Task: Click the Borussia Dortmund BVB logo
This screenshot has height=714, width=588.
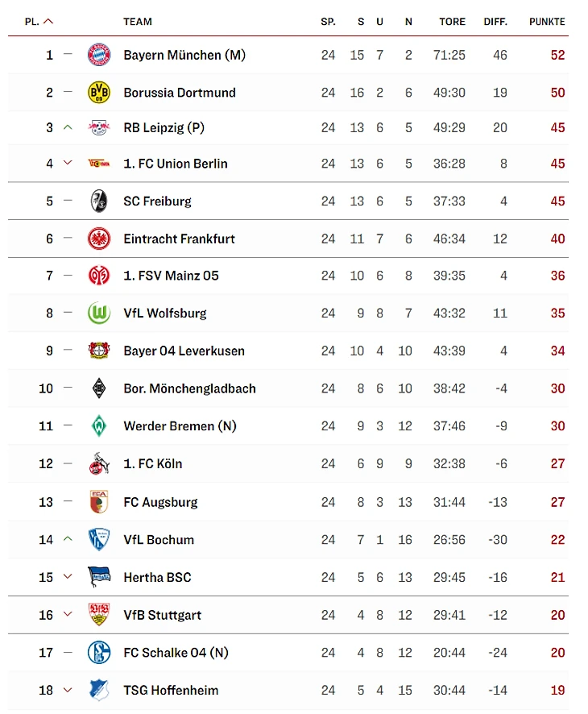Action: 99,93
